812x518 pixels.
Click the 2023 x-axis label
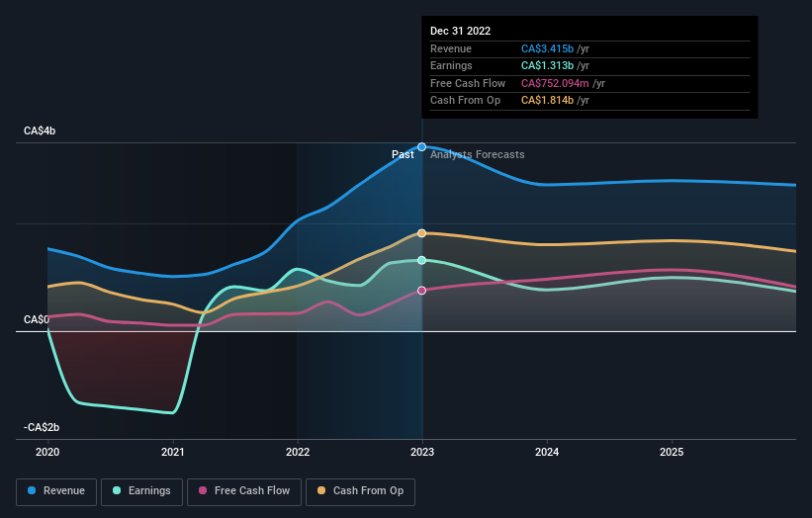422,452
